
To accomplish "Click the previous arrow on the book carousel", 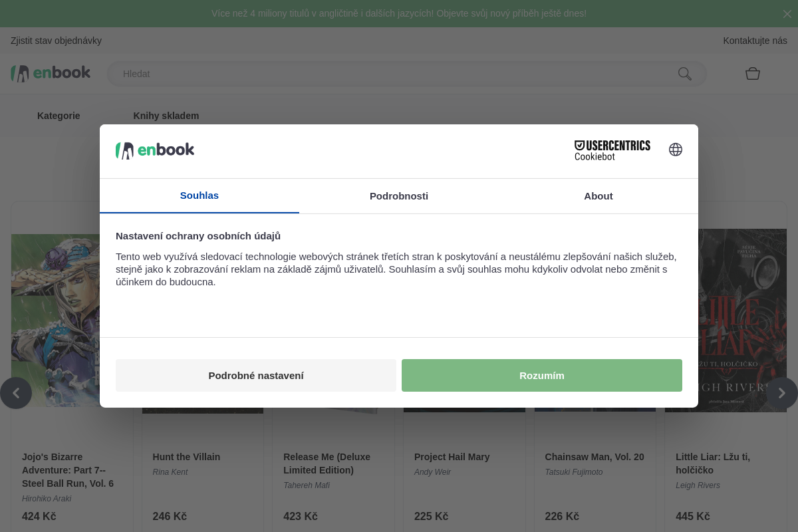I will coord(17,393).
